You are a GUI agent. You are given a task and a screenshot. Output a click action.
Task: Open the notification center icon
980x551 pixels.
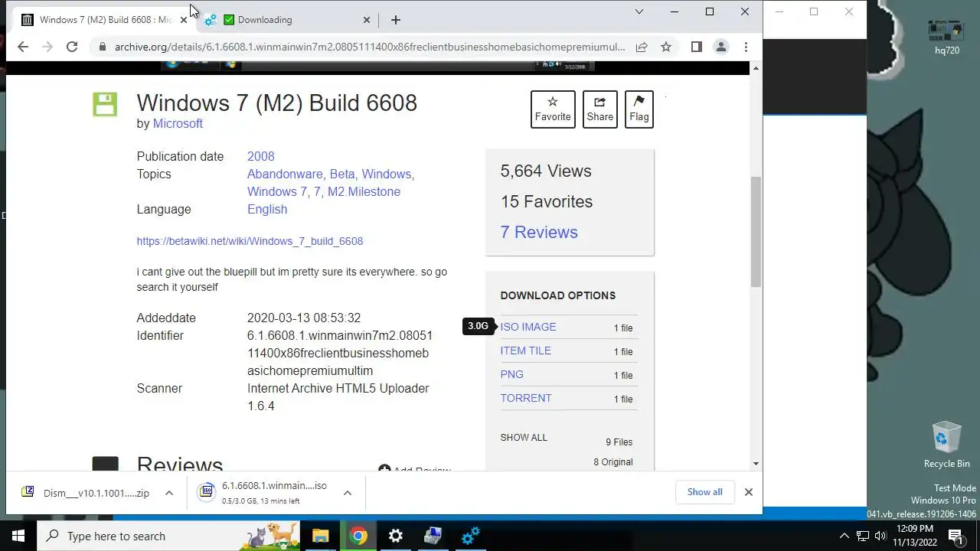point(956,536)
